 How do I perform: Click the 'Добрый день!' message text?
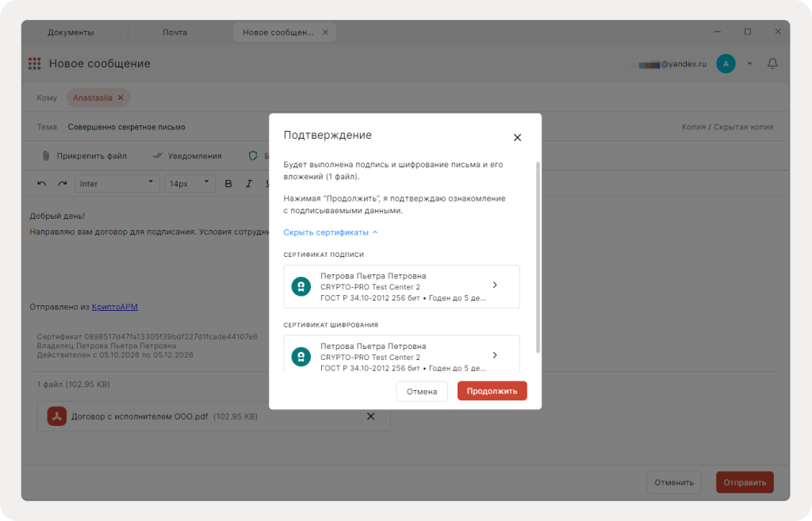[x=57, y=216]
